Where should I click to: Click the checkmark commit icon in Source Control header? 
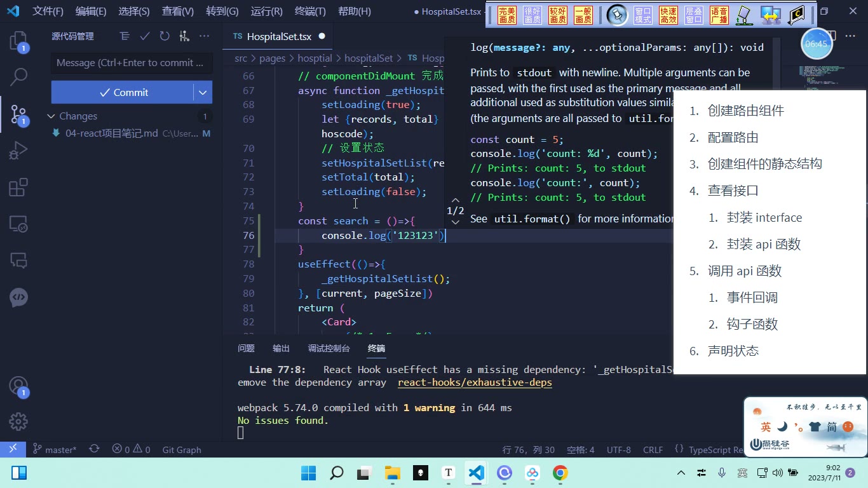[145, 36]
